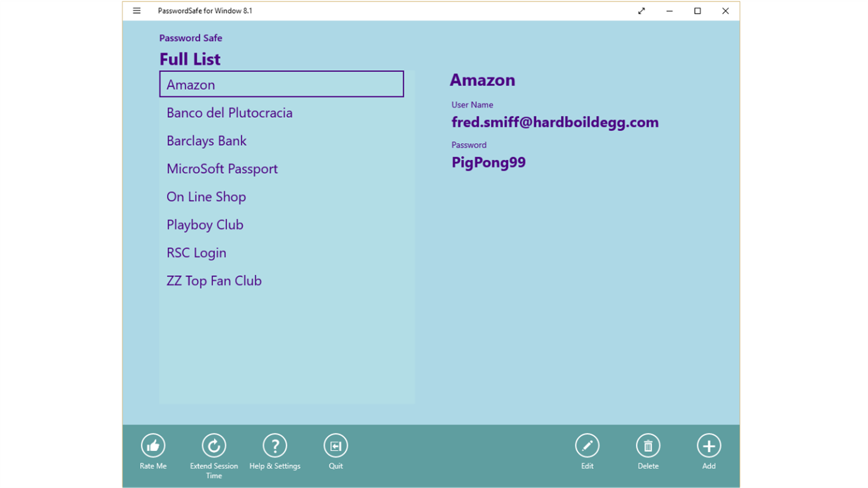Delete the selected entry with the trash icon

(648, 445)
